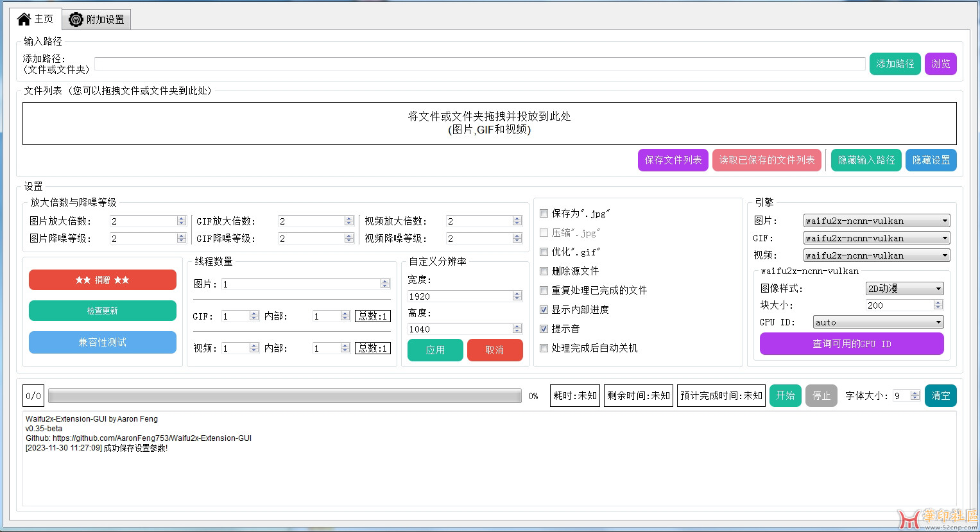Open the 主页 home tab
The height and width of the screenshot is (532, 980).
[35, 19]
